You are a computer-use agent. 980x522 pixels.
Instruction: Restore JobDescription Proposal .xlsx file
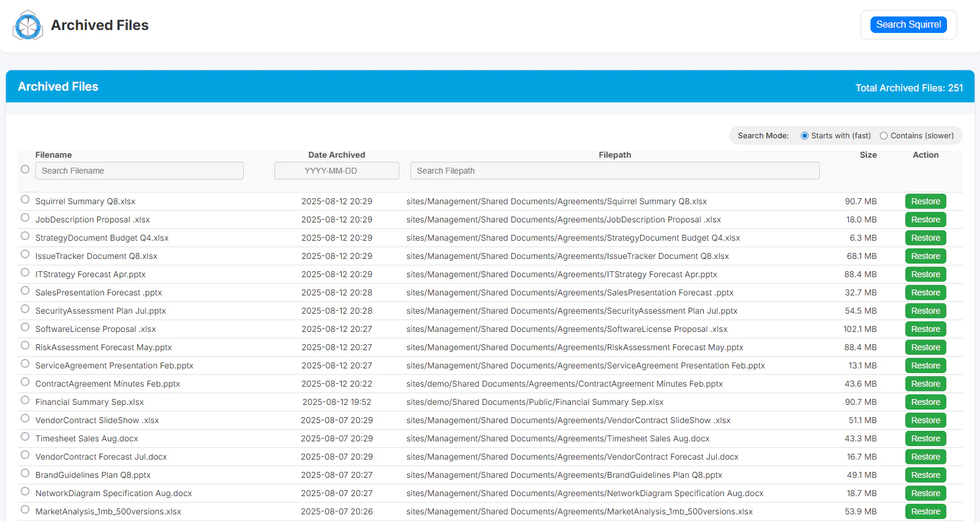925,220
